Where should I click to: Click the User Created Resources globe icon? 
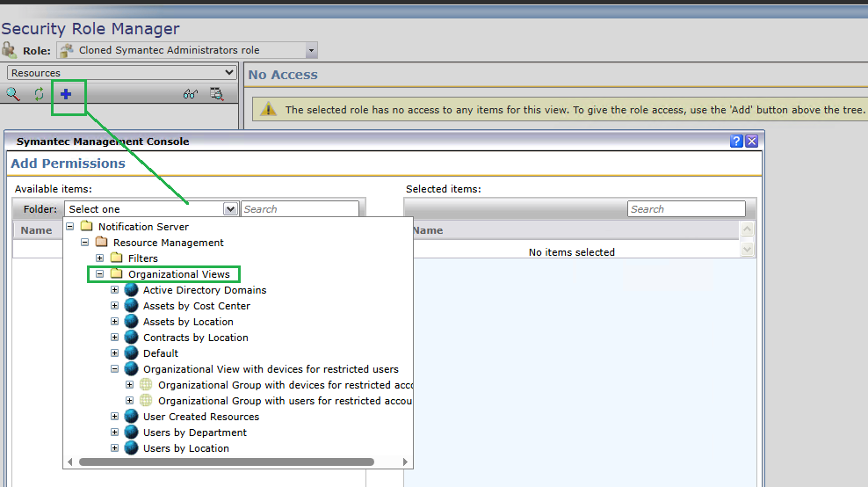coord(131,416)
